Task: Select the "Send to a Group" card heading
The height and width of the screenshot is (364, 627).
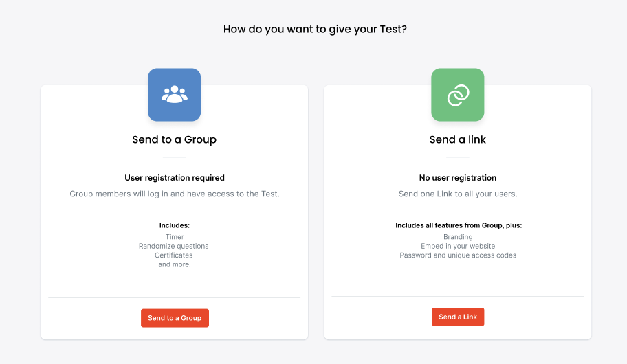Action: tap(174, 139)
